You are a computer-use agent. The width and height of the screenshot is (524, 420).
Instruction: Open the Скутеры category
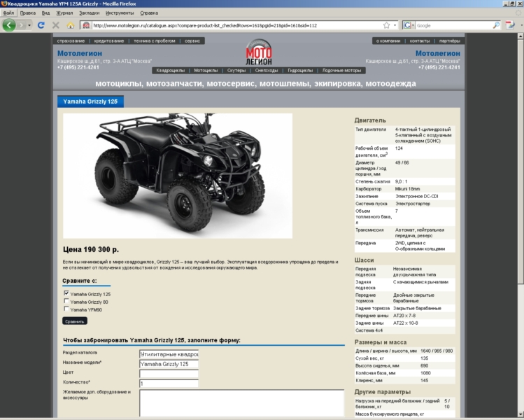[x=236, y=70]
